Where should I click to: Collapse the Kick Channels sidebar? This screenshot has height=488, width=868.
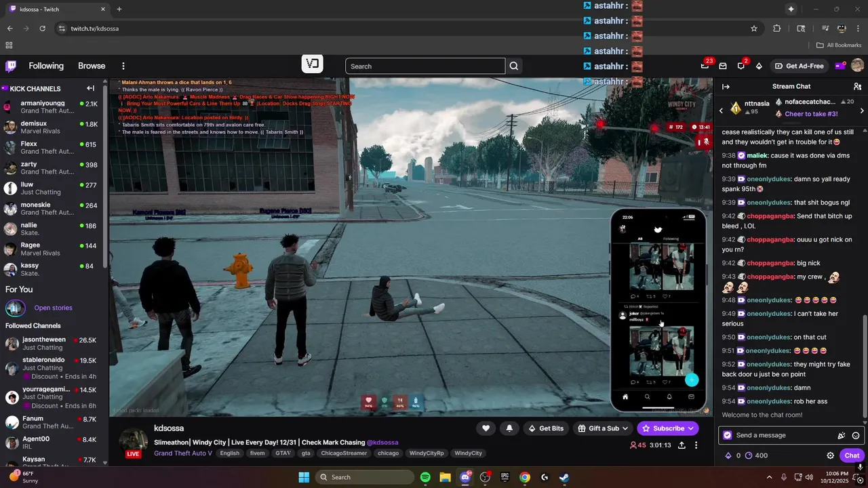tap(90, 88)
